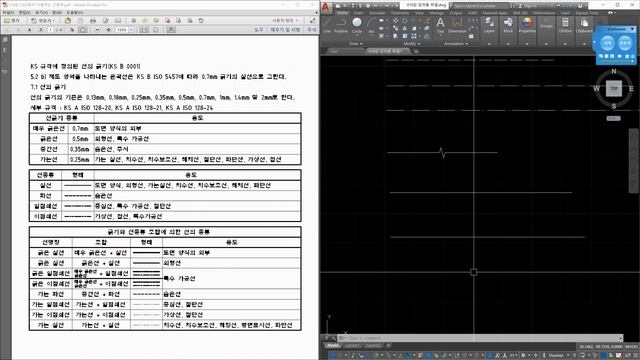
Task: Click MODEL space toggle in status bar
Action: [631, 347]
